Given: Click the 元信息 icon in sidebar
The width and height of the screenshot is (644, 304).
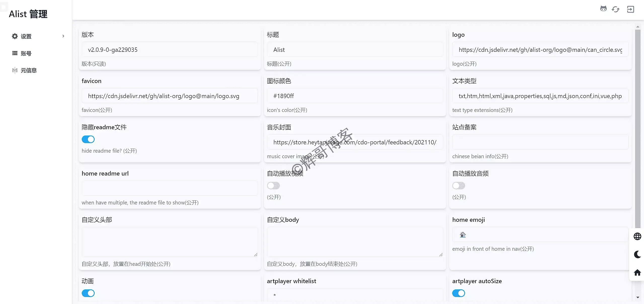Looking at the screenshot, I should pyautogui.click(x=15, y=70).
